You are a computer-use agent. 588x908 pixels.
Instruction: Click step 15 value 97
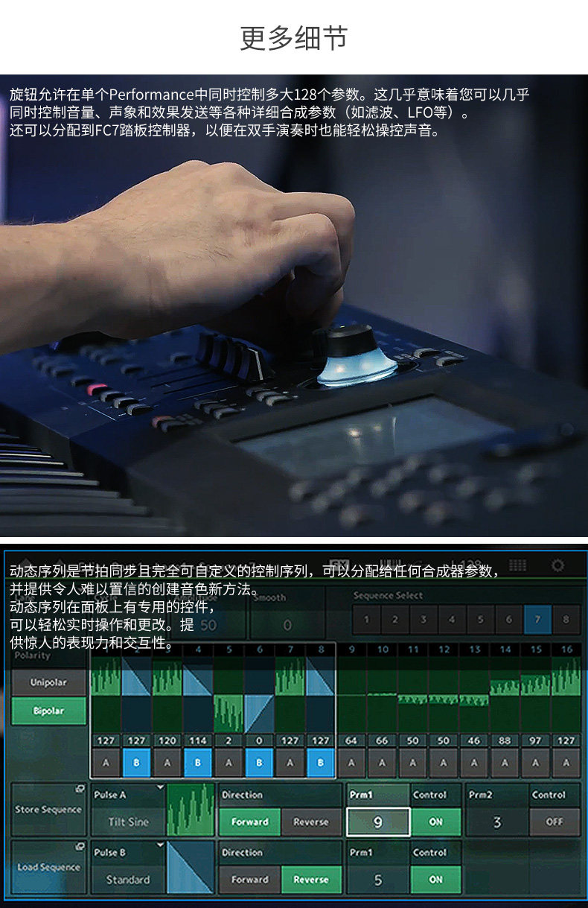click(536, 740)
